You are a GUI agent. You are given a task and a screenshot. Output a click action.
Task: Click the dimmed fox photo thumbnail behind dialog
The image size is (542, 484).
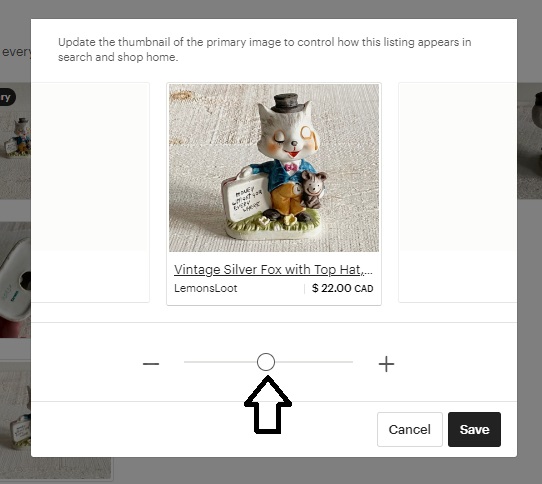(15, 141)
